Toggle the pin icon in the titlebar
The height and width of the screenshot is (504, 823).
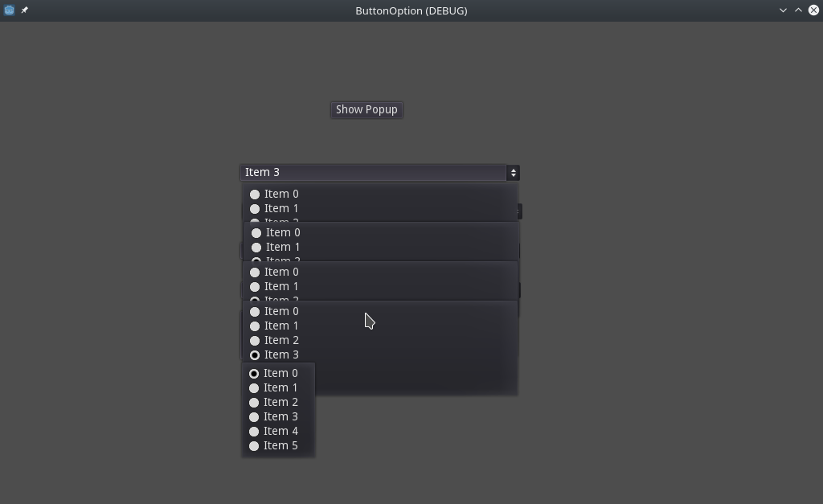click(x=24, y=10)
